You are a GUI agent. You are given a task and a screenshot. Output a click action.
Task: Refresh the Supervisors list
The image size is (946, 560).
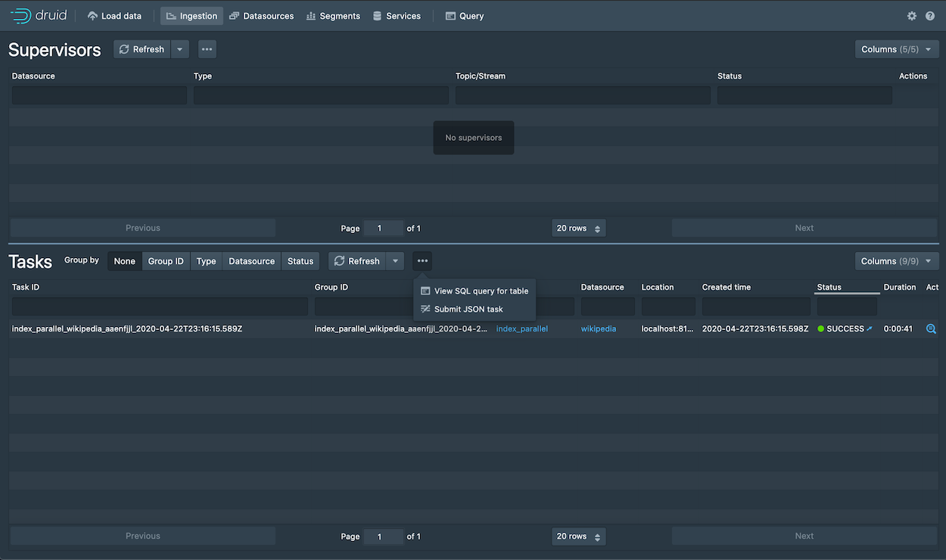142,48
